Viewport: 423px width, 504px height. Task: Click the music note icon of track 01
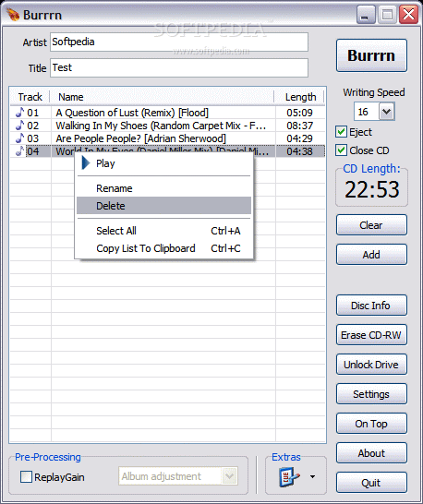point(20,113)
